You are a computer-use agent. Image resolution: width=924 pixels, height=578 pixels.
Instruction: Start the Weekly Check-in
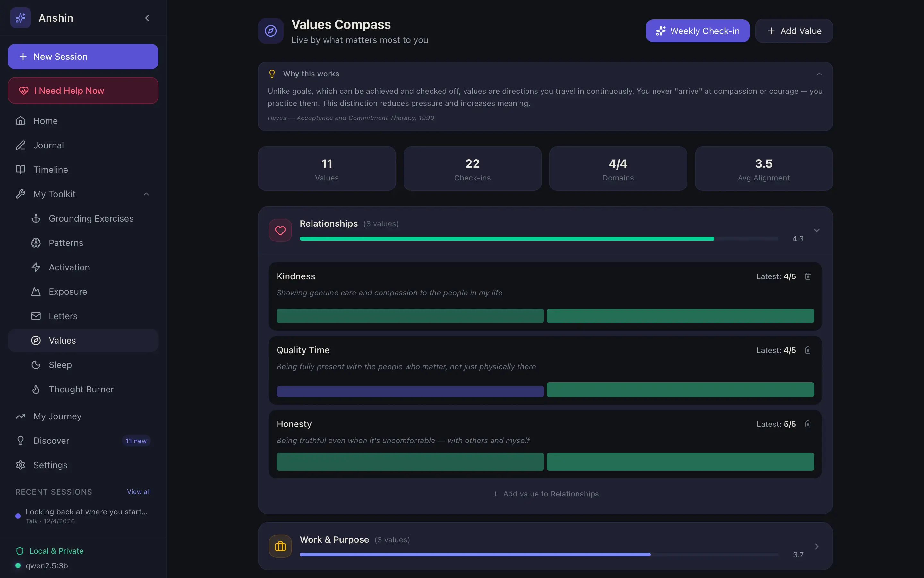pos(697,31)
